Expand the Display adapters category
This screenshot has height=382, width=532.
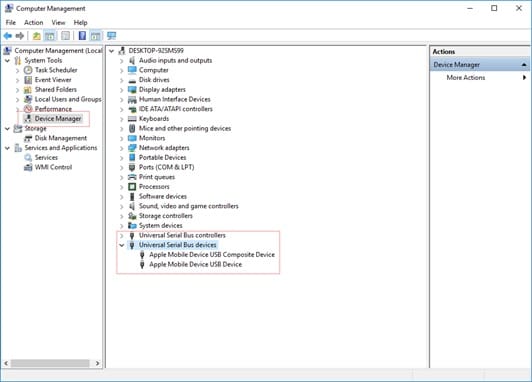pyautogui.click(x=121, y=90)
